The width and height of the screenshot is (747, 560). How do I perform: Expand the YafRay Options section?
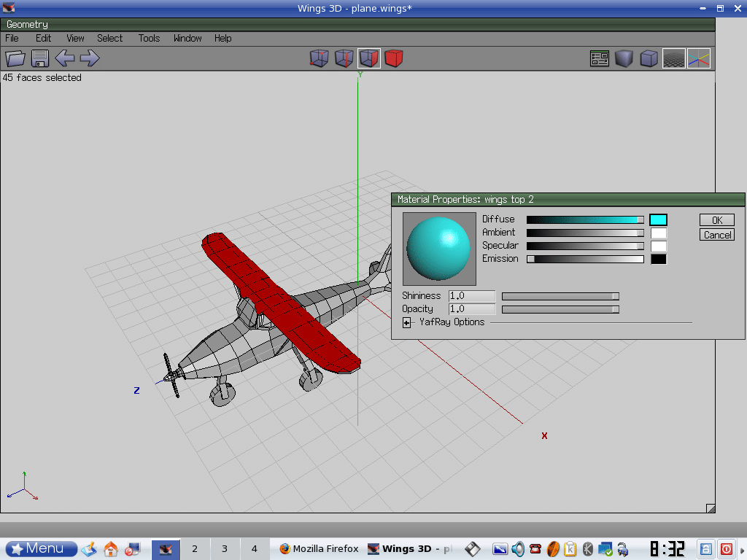pyautogui.click(x=407, y=322)
